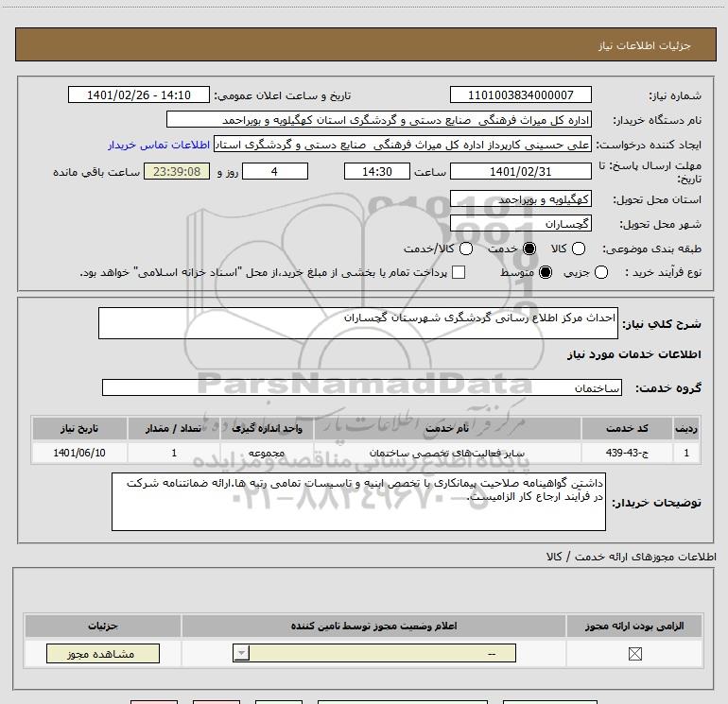Click the countdown timer 23:39:08
Screen dimensions: 728x704
click(177, 171)
